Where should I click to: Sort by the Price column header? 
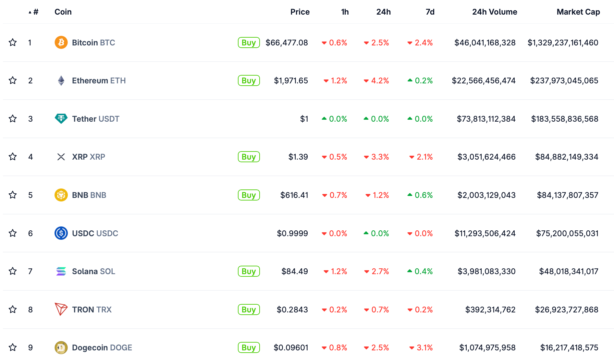tap(300, 12)
